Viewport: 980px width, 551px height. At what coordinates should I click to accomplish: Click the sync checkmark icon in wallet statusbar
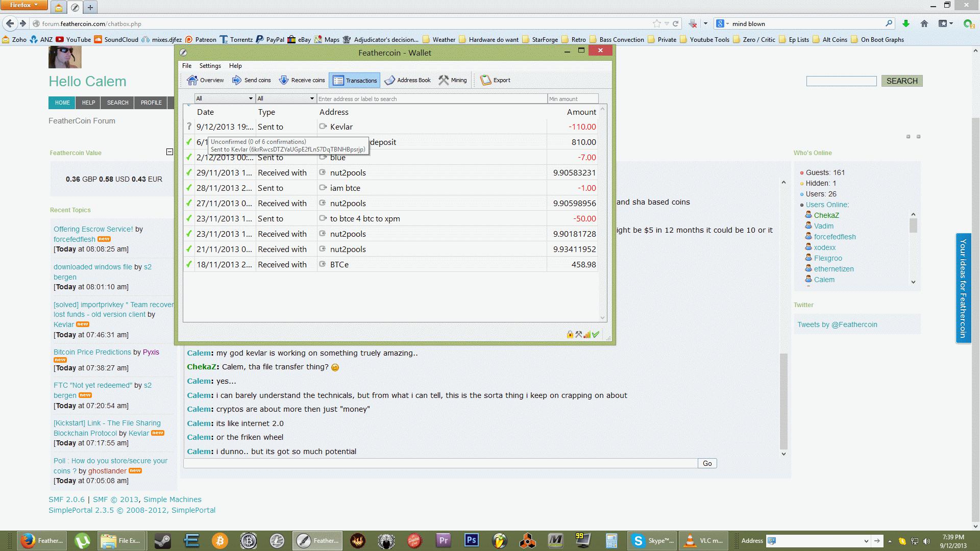coord(596,335)
